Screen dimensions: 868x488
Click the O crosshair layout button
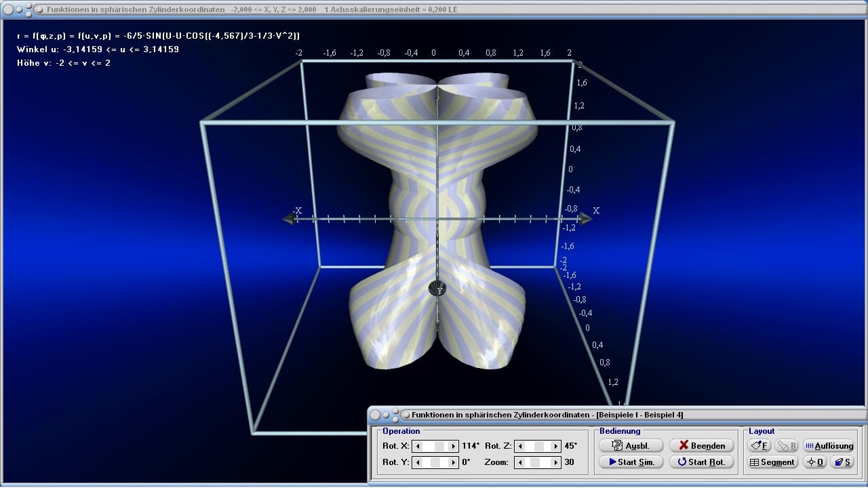(x=814, y=462)
